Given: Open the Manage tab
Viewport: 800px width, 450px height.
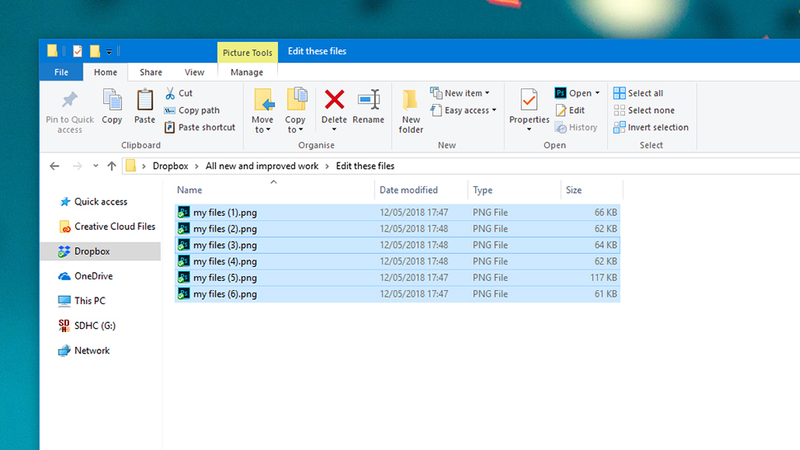Looking at the screenshot, I should [x=247, y=72].
